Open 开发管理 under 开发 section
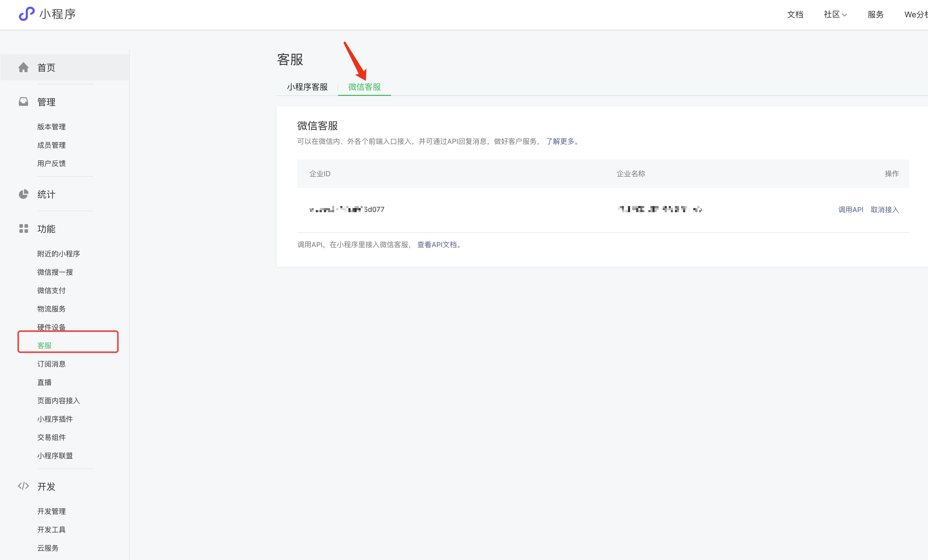The width and height of the screenshot is (928, 560). click(x=51, y=511)
